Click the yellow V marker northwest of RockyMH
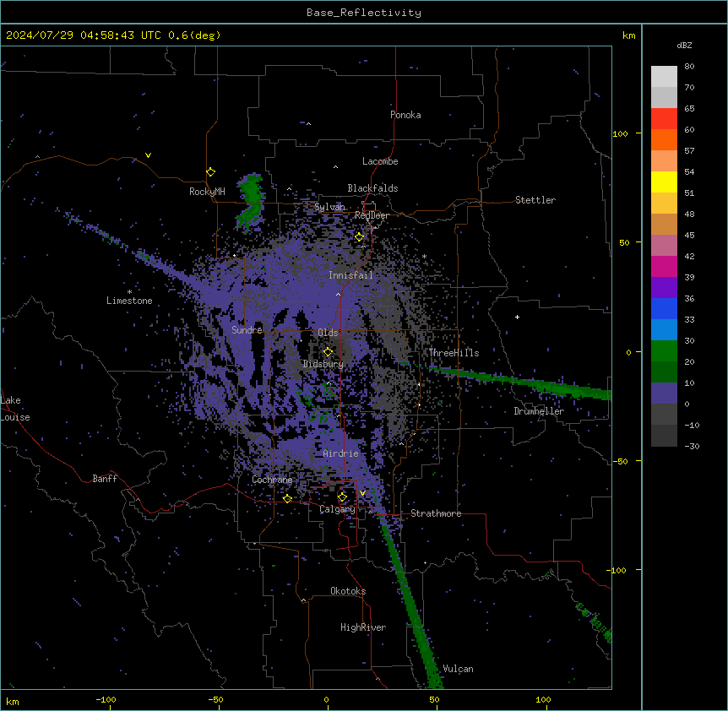 [x=148, y=155]
